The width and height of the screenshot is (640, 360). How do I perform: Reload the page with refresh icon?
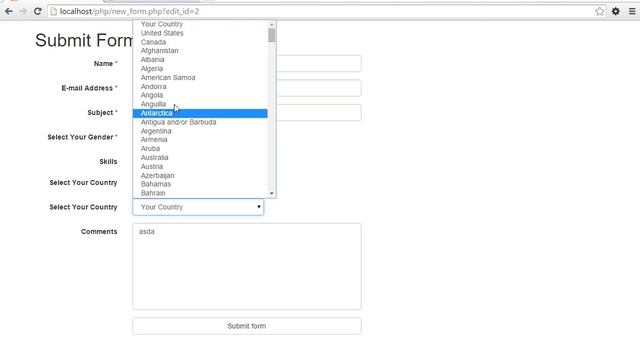38,11
